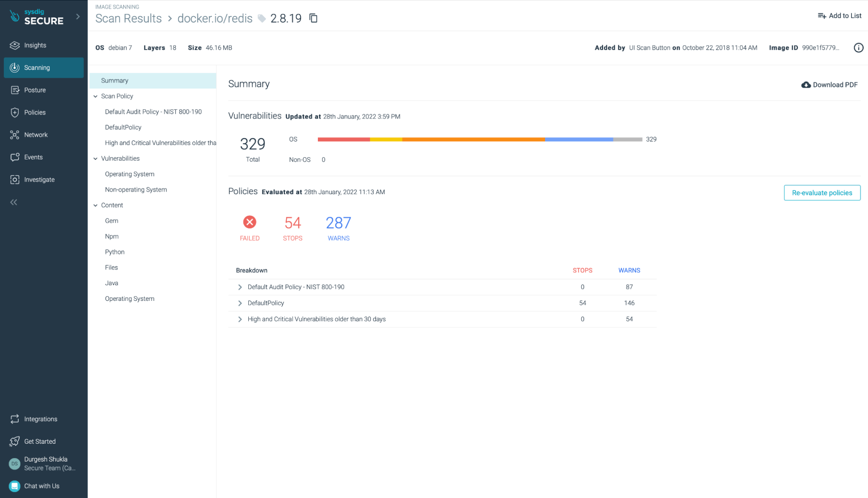This screenshot has width=868, height=498.
Task: Open Chat with Us icon
Action: 15,486
